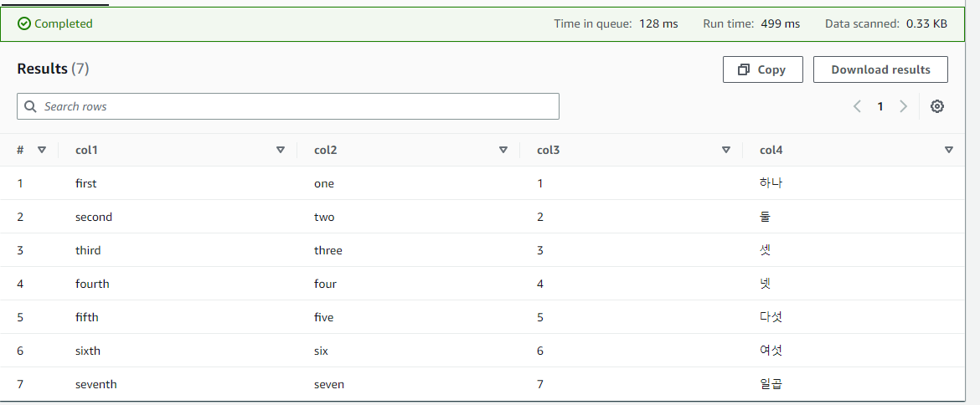Sort results using the col1 triangle
The image size is (980, 405).
click(281, 150)
